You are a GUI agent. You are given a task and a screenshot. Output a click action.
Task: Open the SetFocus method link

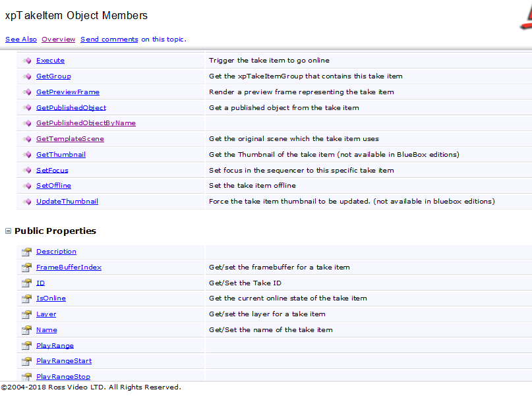(x=52, y=171)
